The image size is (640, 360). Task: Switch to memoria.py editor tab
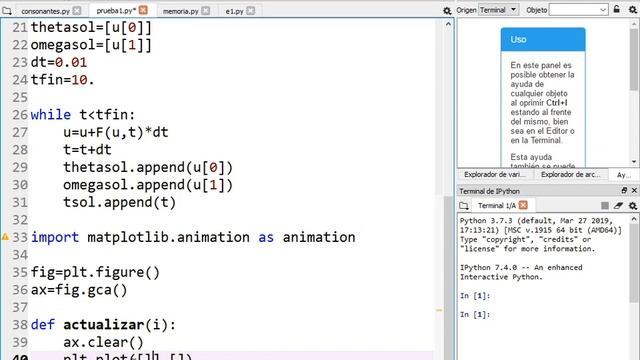point(180,11)
